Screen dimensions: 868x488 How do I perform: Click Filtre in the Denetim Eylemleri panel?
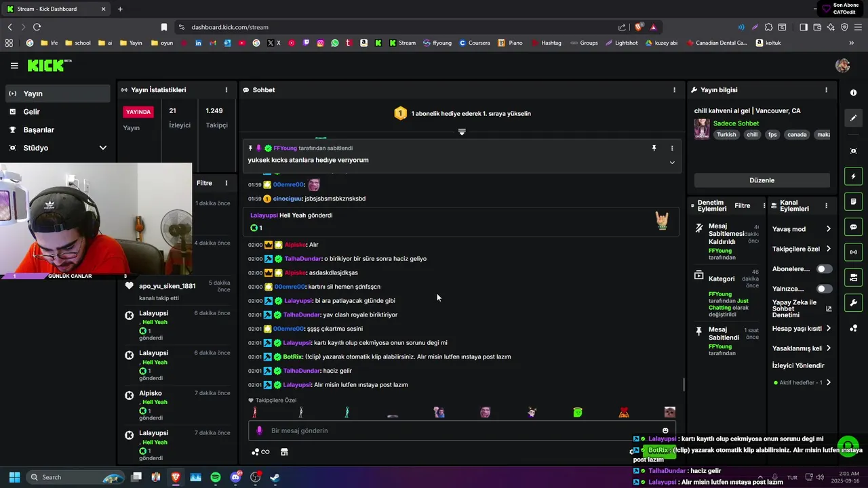(x=743, y=205)
